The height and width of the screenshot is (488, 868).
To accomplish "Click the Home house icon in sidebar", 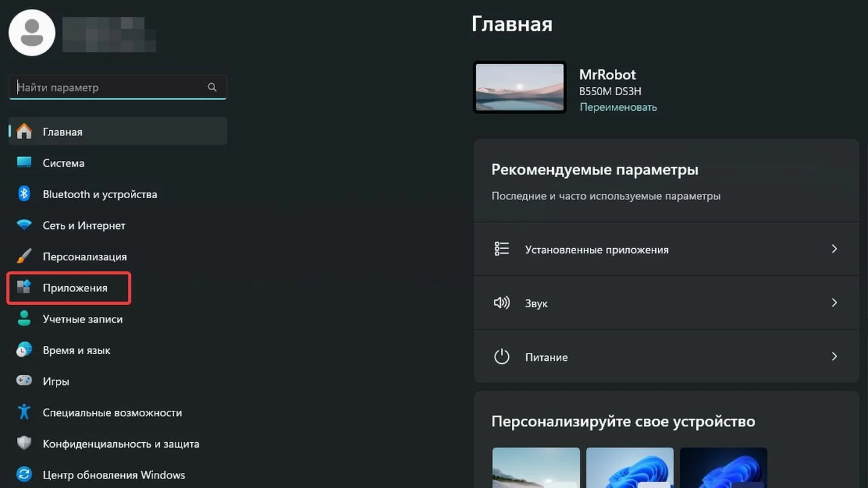I will pyautogui.click(x=24, y=131).
